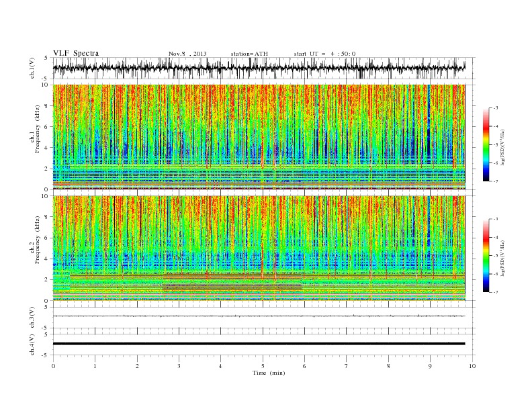Select the "ch.1(V)" axis label

point(32,68)
